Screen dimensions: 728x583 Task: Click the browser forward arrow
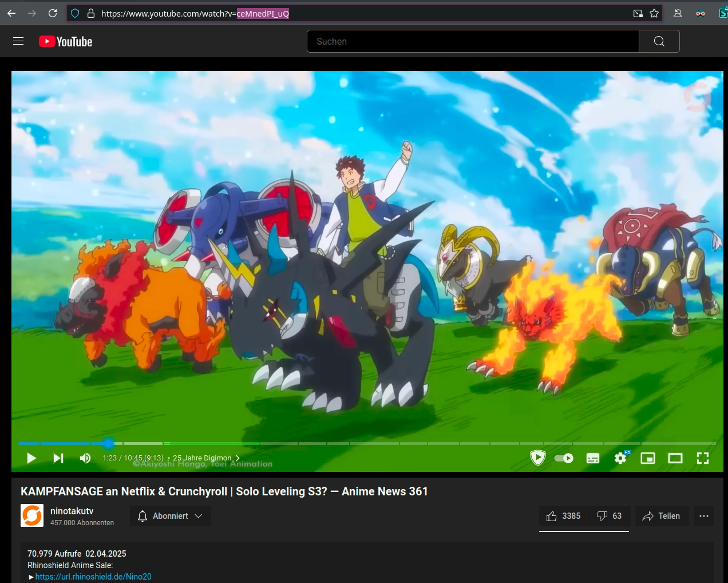tap(32, 13)
